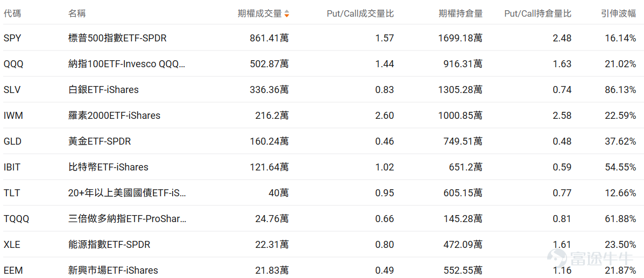Sort by 期權持倉量 header

(461, 13)
